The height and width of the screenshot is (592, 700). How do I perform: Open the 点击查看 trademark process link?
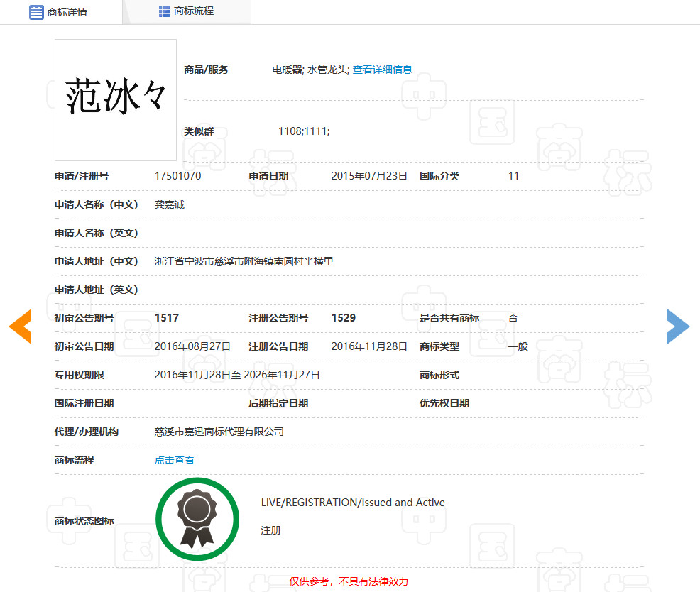174,460
